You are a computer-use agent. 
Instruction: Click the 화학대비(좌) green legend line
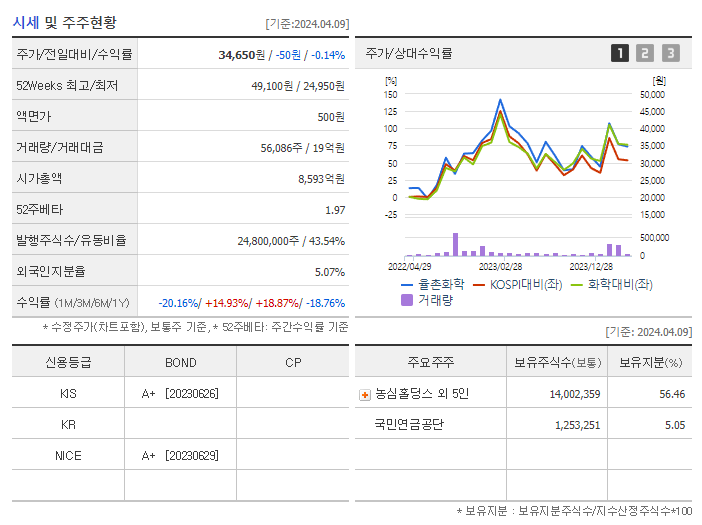point(577,285)
